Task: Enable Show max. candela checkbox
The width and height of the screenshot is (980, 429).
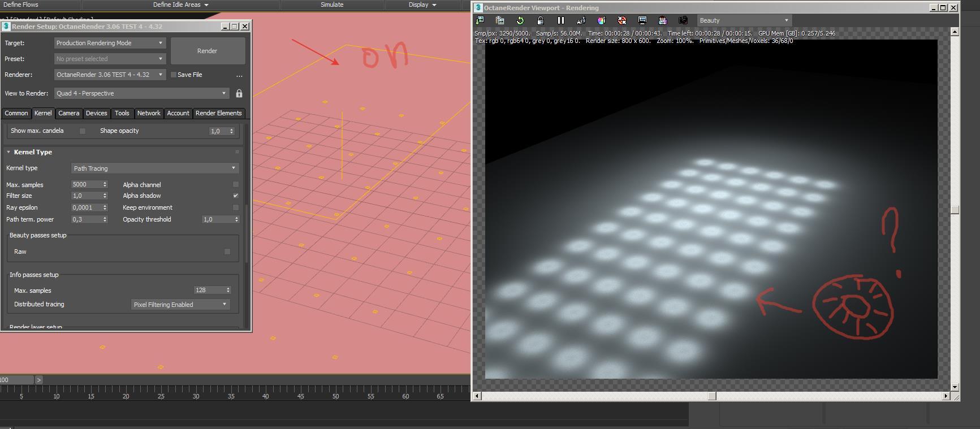Action: coord(83,131)
